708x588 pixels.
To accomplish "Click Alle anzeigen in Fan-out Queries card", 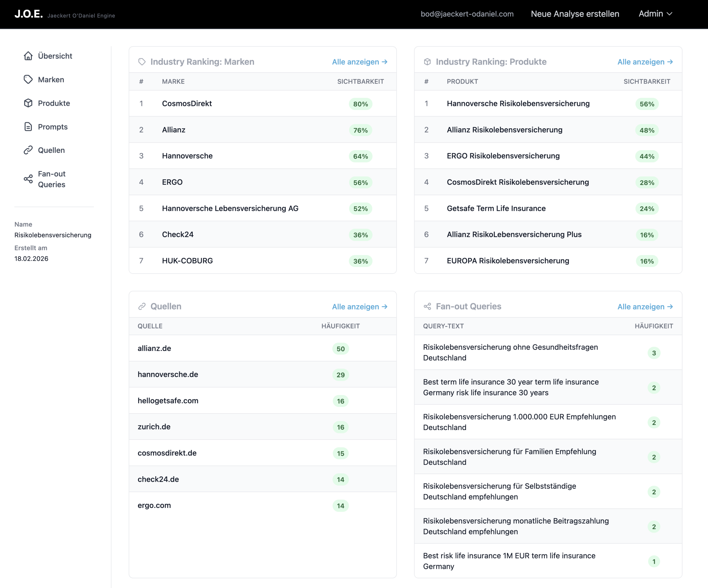I will 645,307.
